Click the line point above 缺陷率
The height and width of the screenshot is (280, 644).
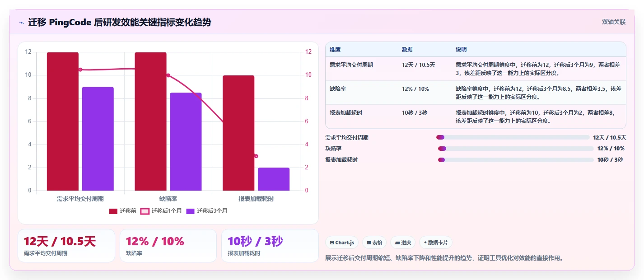(168, 75)
